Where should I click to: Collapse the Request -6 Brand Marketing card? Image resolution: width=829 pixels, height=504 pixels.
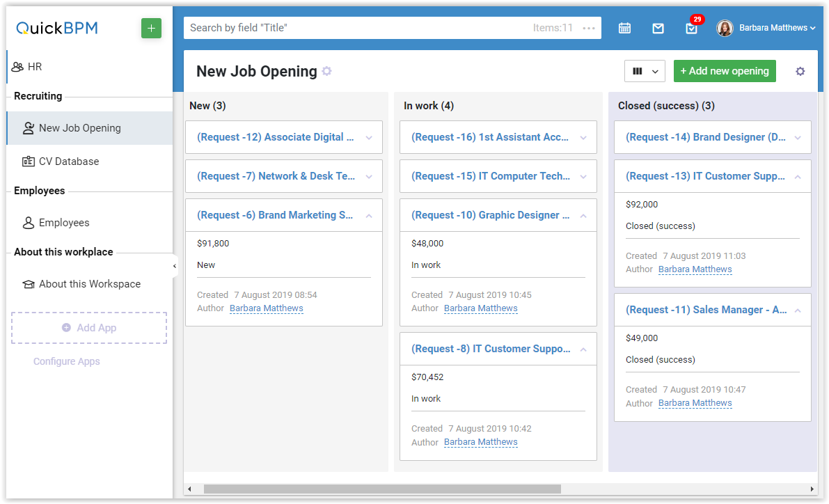click(x=369, y=216)
